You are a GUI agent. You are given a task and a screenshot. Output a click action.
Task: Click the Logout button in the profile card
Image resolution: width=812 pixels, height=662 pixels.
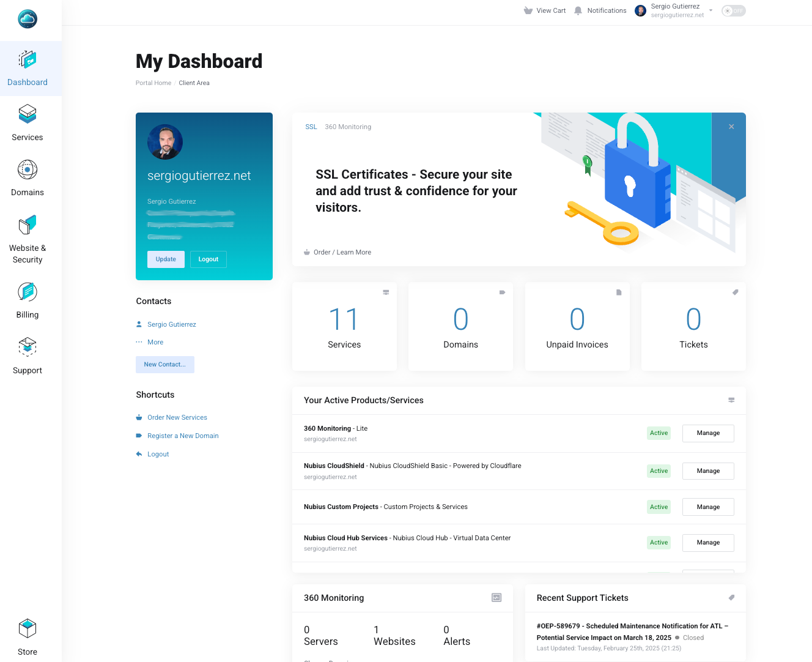click(x=209, y=259)
